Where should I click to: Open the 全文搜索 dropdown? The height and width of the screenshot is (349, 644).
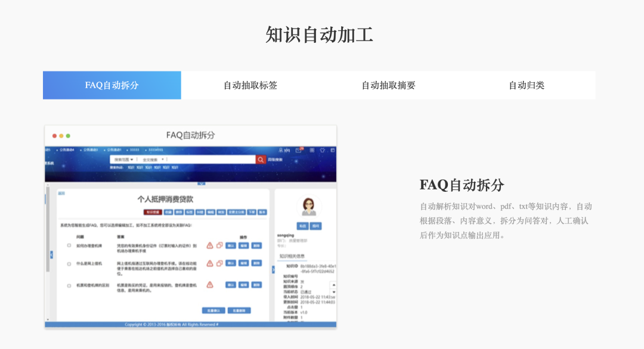153,160
